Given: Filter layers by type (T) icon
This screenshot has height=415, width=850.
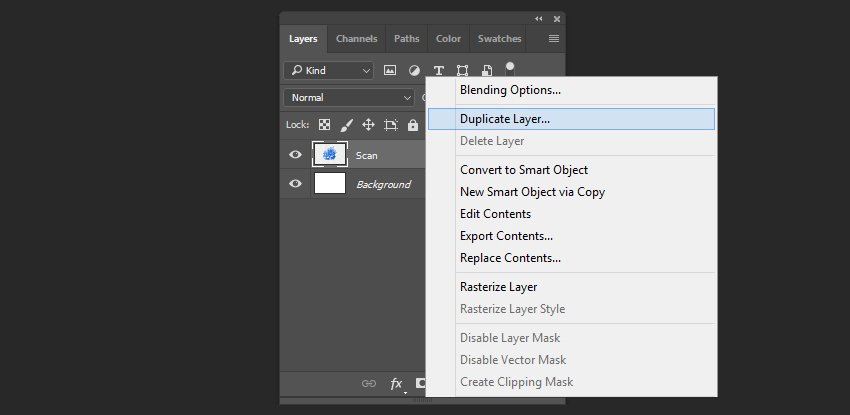Looking at the screenshot, I should click(x=438, y=70).
